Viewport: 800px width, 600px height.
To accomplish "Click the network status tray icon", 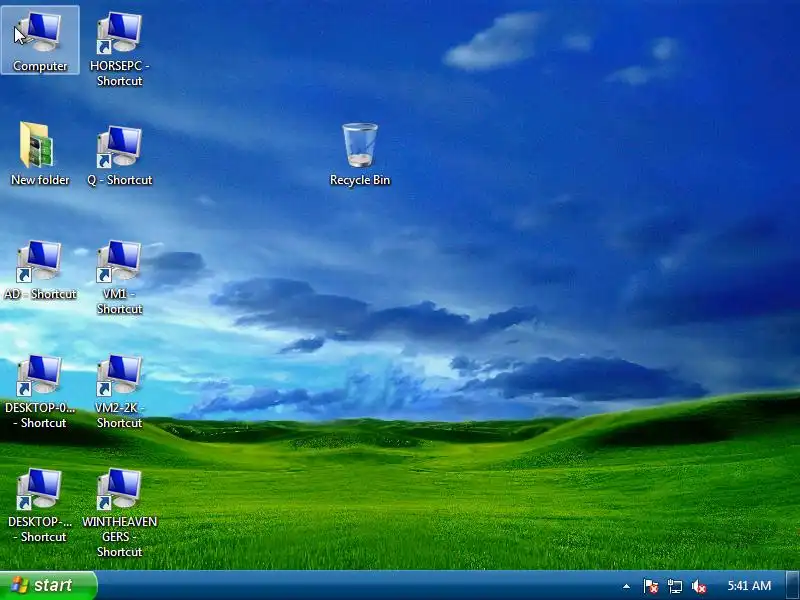I will pos(674,586).
